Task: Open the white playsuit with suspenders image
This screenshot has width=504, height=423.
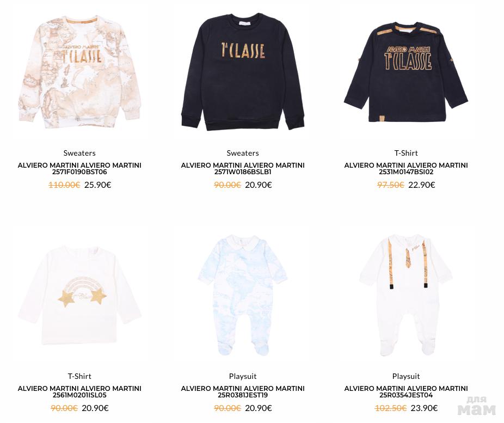Action: click(406, 295)
